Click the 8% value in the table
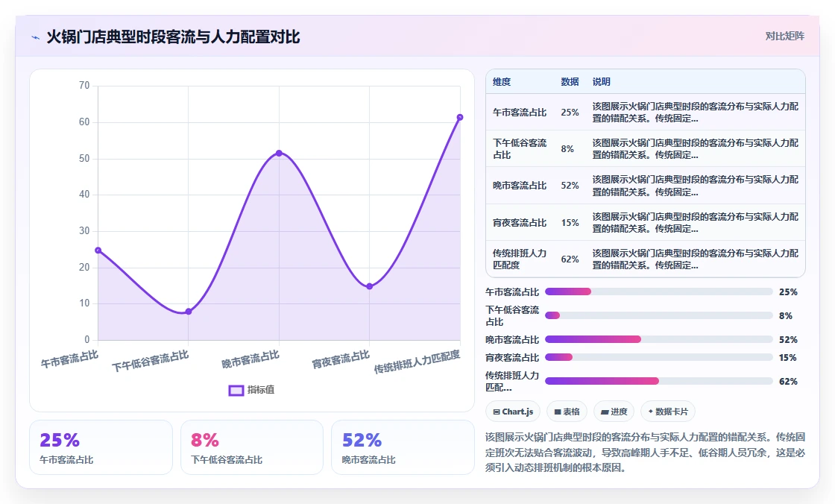This screenshot has width=835, height=504. click(567, 148)
